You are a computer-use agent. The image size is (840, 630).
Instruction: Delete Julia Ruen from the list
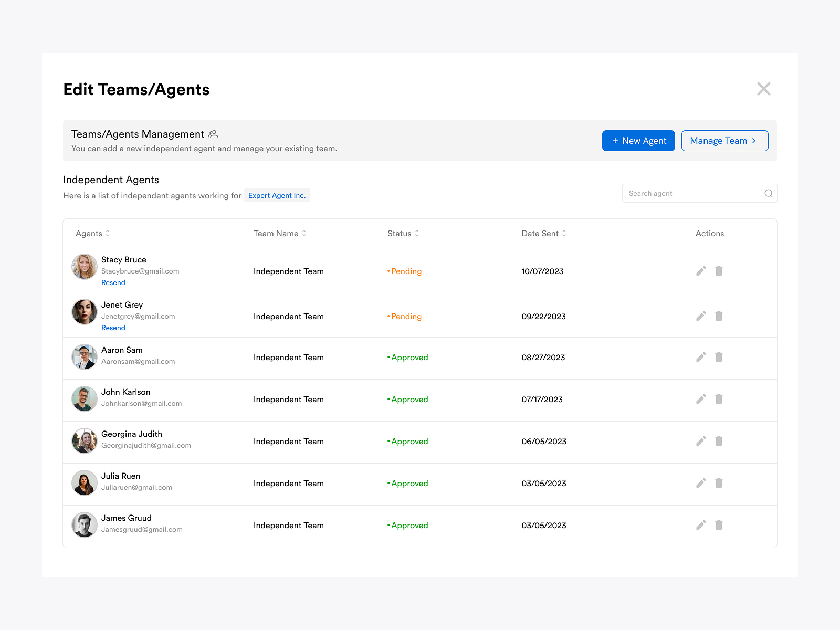pyautogui.click(x=719, y=483)
